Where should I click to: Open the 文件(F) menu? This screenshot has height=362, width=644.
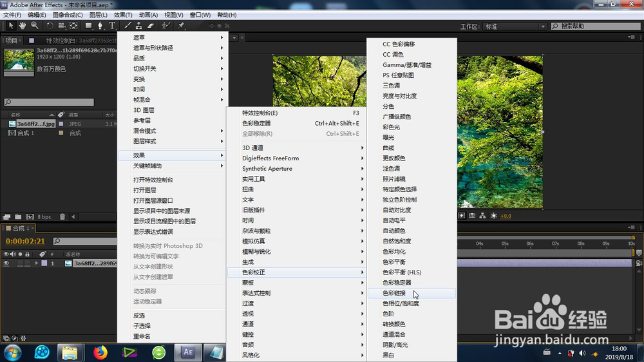pyautogui.click(x=12, y=15)
